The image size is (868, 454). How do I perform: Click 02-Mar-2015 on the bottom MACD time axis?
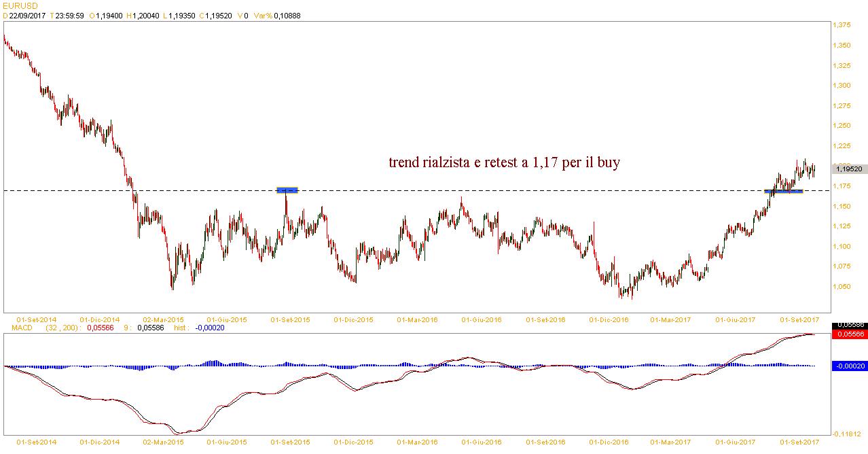[164, 442]
